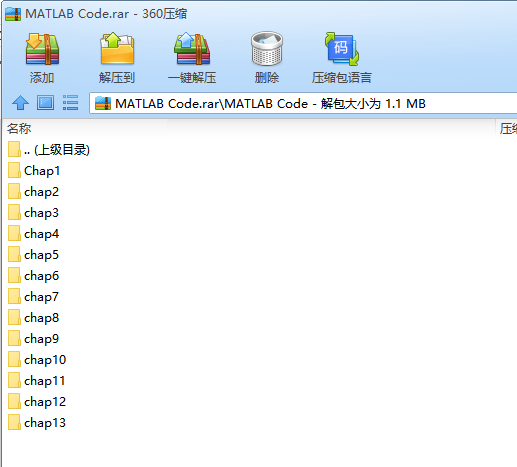The width and height of the screenshot is (517, 467).
Task: Select the .. (上级目录) parent entry
Action: pos(49,150)
